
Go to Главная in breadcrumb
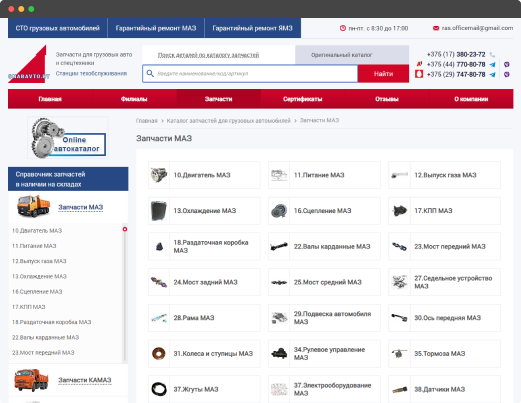[x=147, y=120]
